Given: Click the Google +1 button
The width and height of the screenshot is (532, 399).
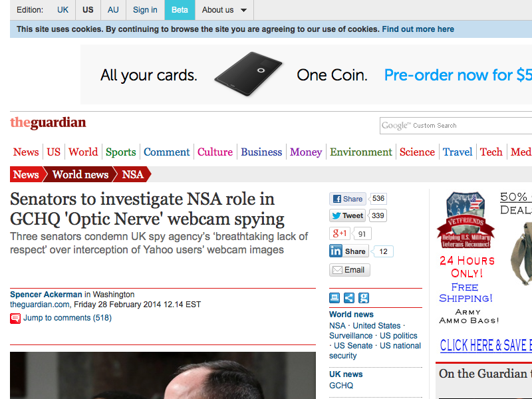Looking at the screenshot, I should 340,233.
